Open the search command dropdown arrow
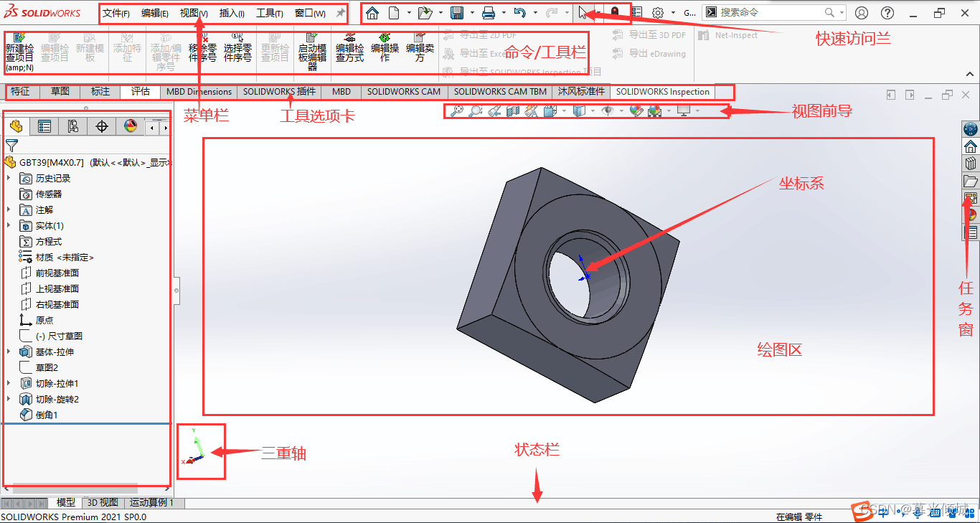 coord(842,13)
